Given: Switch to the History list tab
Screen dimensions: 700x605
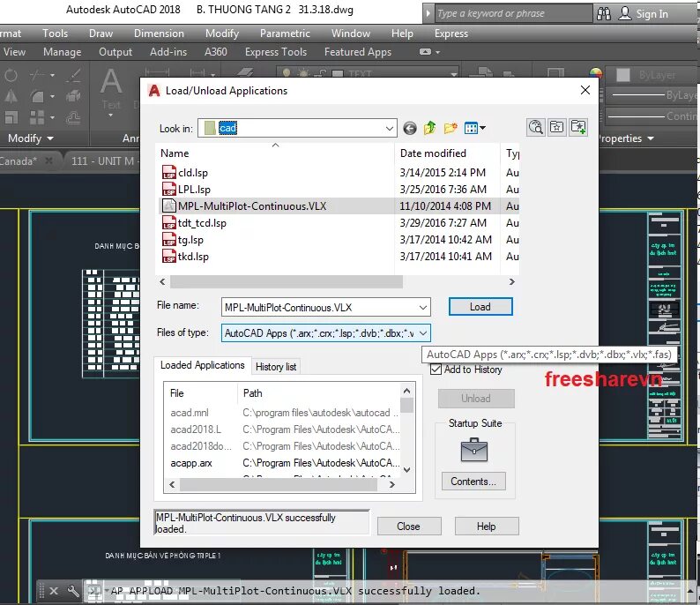Looking at the screenshot, I should 276,367.
